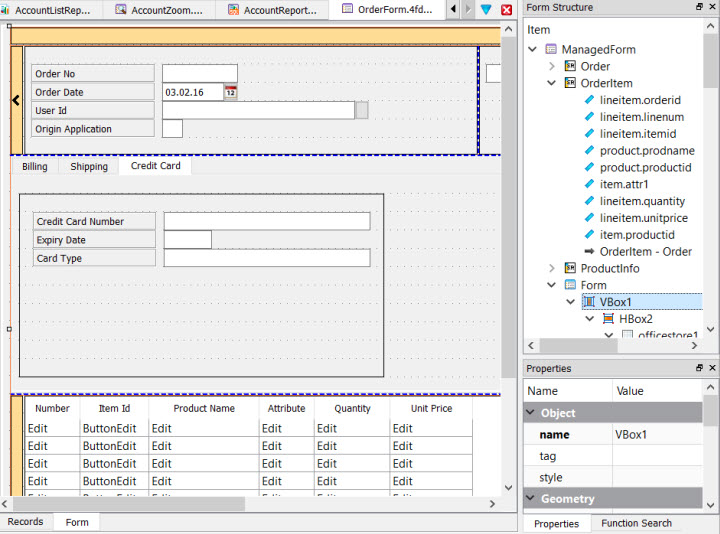Click the OrderItem record icon in tree
The width and height of the screenshot is (720, 534).
tap(570, 83)
